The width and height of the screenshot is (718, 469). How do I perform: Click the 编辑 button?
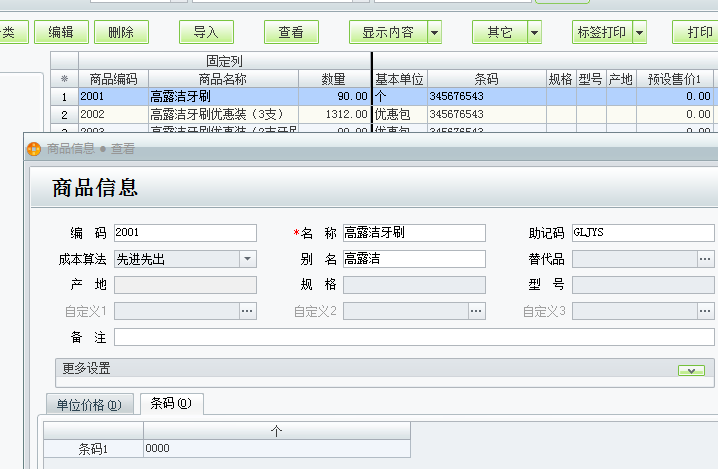click(61, 32)
